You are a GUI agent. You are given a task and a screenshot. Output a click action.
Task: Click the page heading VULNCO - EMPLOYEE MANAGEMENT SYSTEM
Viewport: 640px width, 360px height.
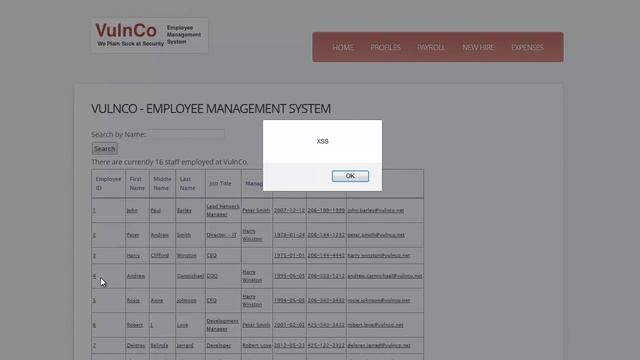(x=211, y=109)
